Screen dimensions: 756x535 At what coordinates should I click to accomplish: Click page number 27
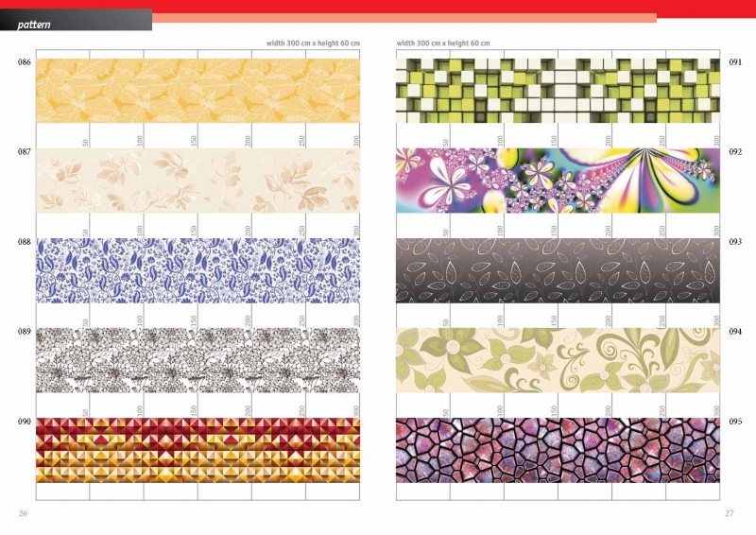click(730, 512)
